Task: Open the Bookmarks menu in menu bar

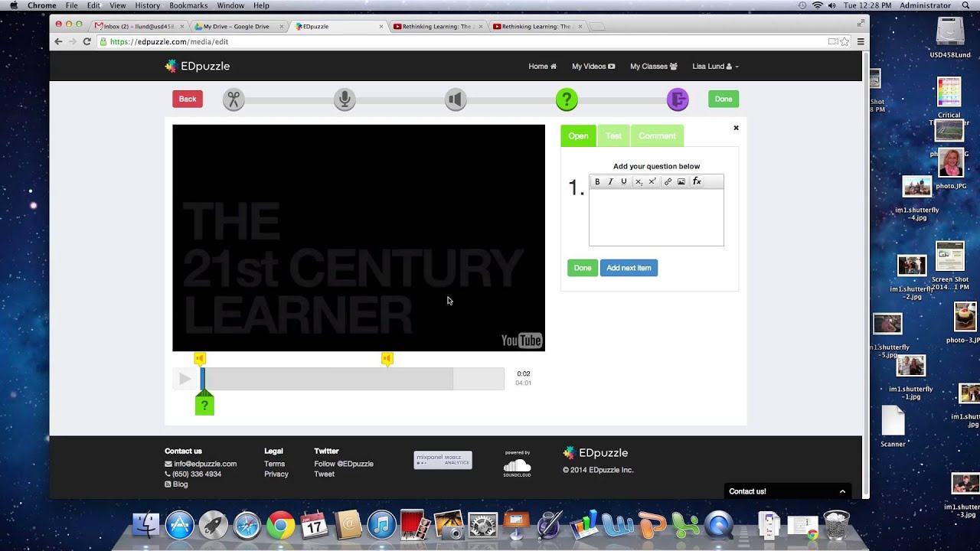Action: pyautogui.click(x=188, y=5)
